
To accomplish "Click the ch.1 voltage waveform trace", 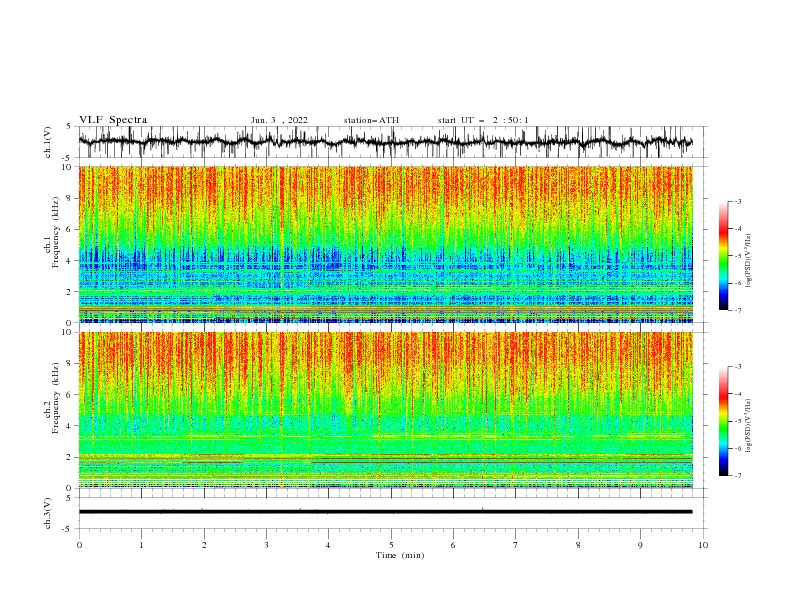I will pos(385,142).
